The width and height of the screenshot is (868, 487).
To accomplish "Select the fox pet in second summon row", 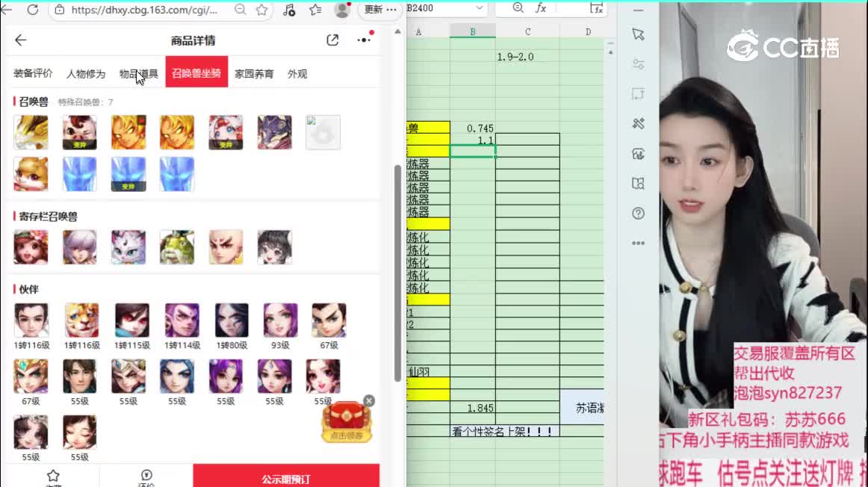I will point(31,174).
